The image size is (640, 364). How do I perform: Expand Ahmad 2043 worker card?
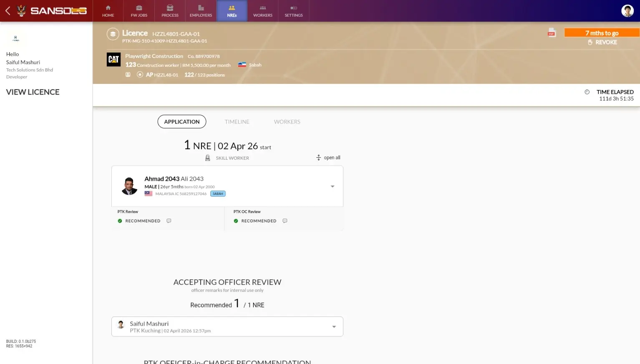pos(333,186)
